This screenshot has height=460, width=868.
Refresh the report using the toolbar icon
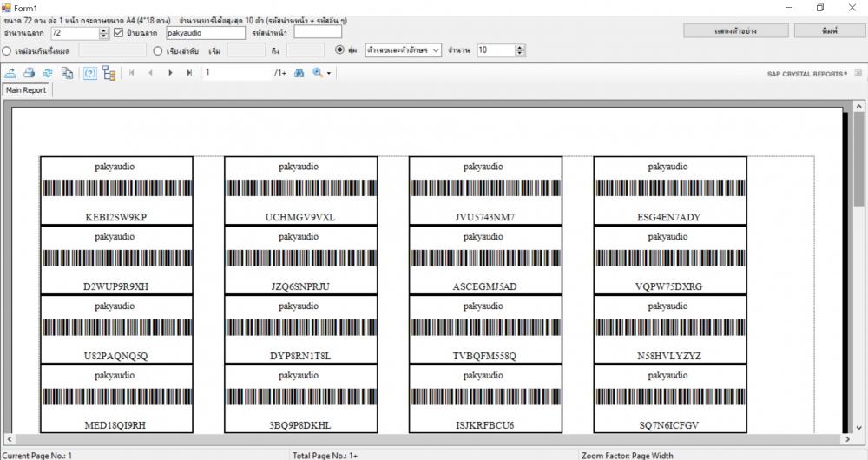tap(48, 74)
